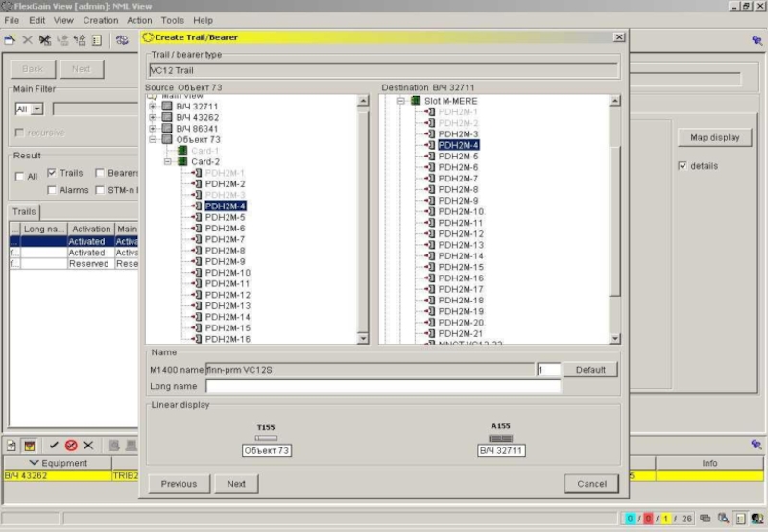Toggle the Trails checkbox
Image resolution: width=768 pixels, height=532 pixels.
[x=52, y=173]
